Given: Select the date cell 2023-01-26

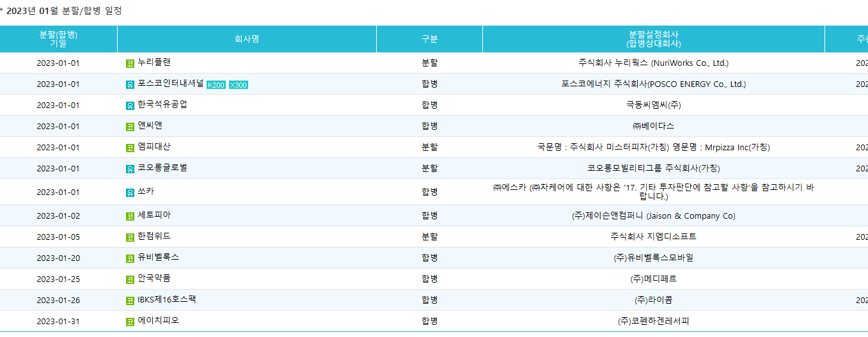Looking at the screenshot, I should pos(58,301).
